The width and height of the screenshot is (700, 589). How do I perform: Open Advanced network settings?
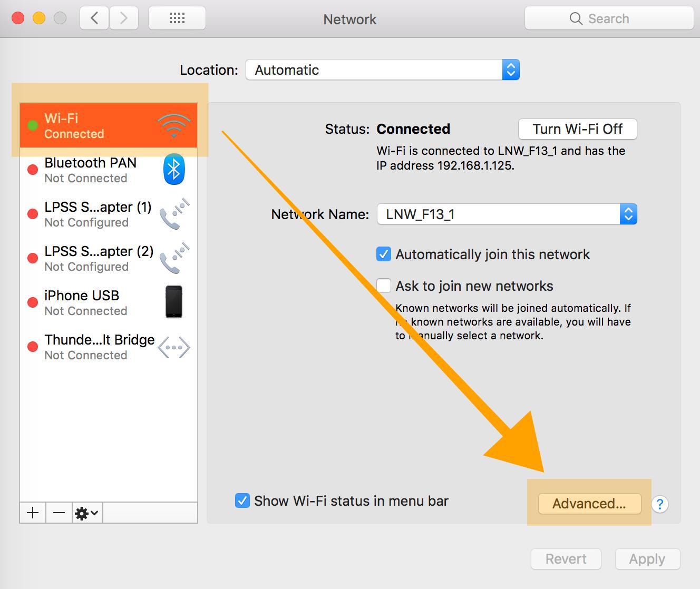[589, 504]
